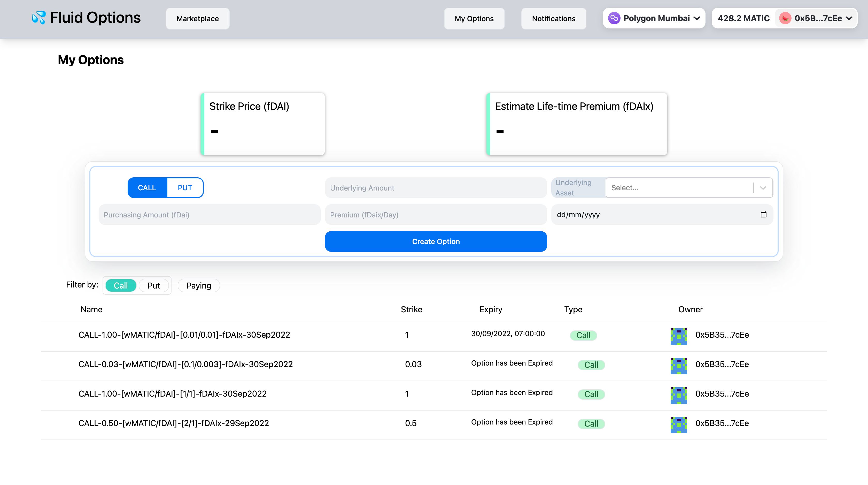
Task: Open My Options nav item
Action: pyautogui.click(x=474, y=19)
